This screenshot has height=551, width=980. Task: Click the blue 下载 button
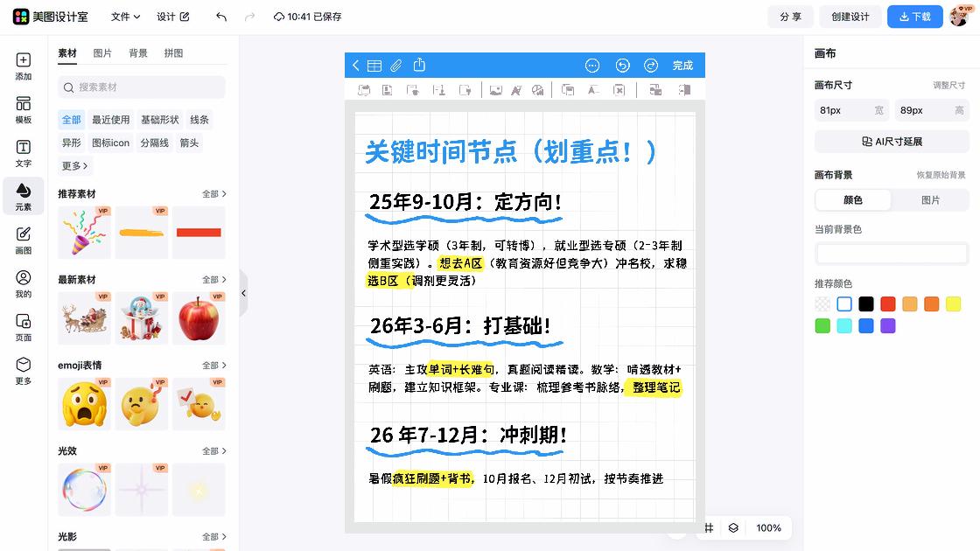point(915,17)
